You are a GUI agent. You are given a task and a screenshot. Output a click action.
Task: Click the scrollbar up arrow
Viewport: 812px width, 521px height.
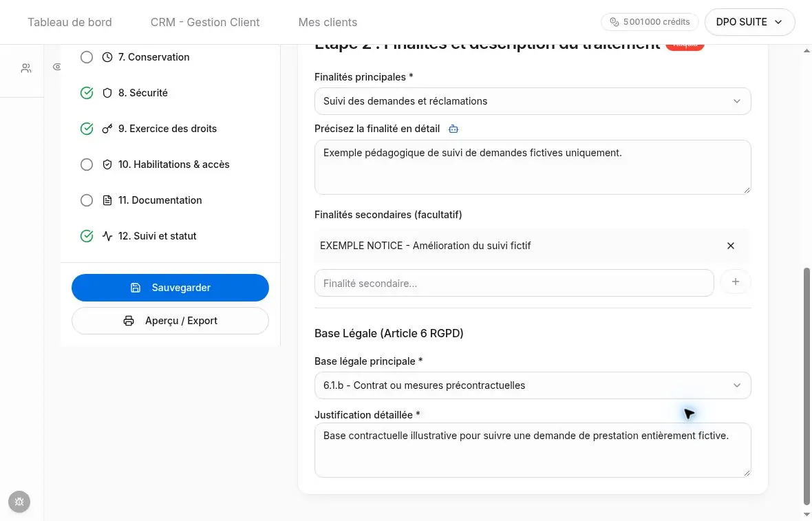(806, 50)
